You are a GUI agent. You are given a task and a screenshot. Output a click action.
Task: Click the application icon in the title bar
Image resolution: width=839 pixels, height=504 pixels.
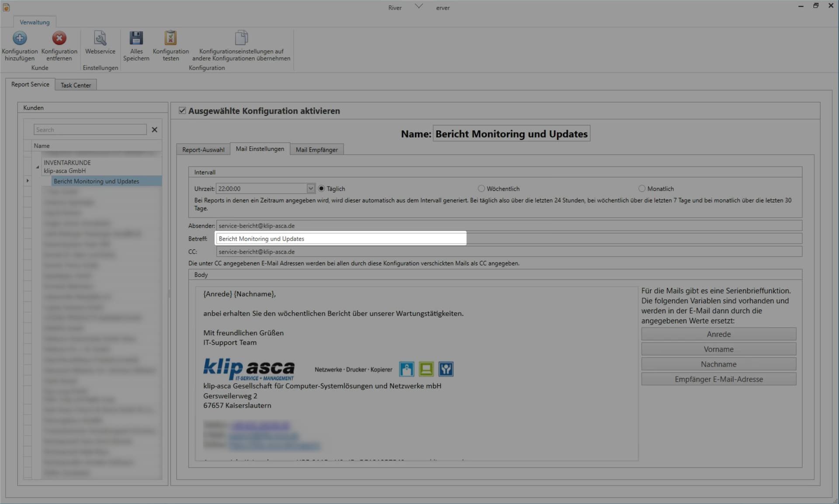6,7
